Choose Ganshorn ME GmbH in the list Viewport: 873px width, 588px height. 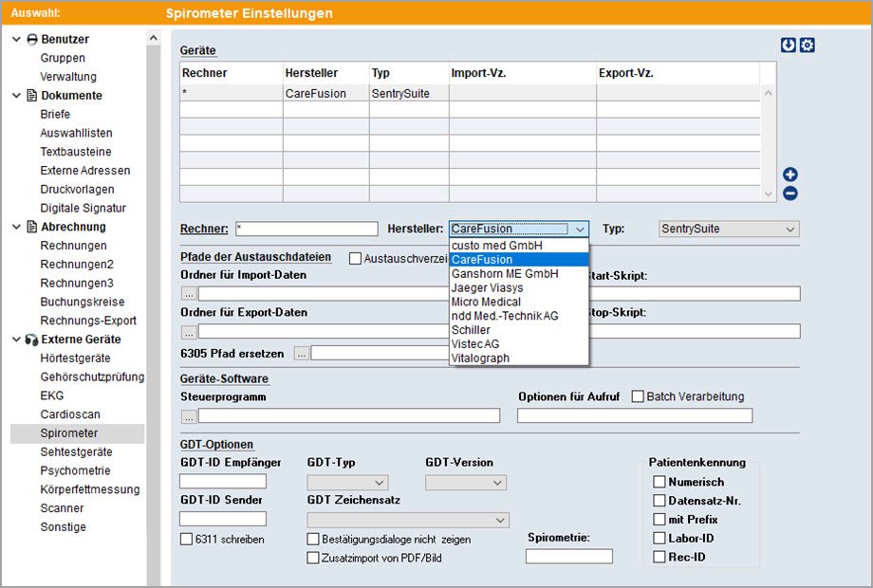click(505, 273)
